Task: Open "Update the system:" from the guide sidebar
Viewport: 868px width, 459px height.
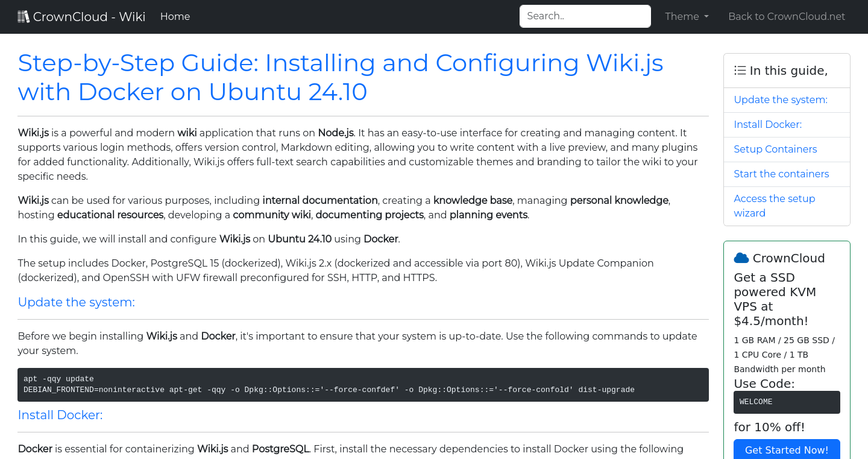Action: click(780, 100)
